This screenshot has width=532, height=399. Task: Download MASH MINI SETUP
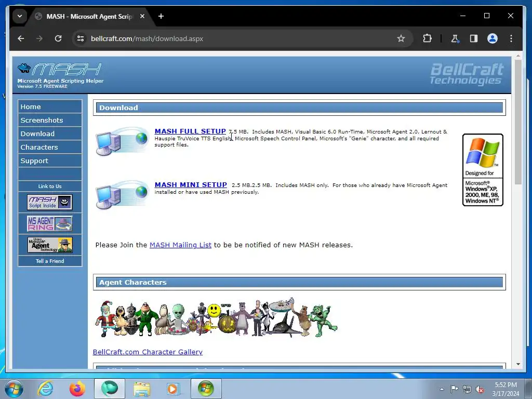point(191,185)
